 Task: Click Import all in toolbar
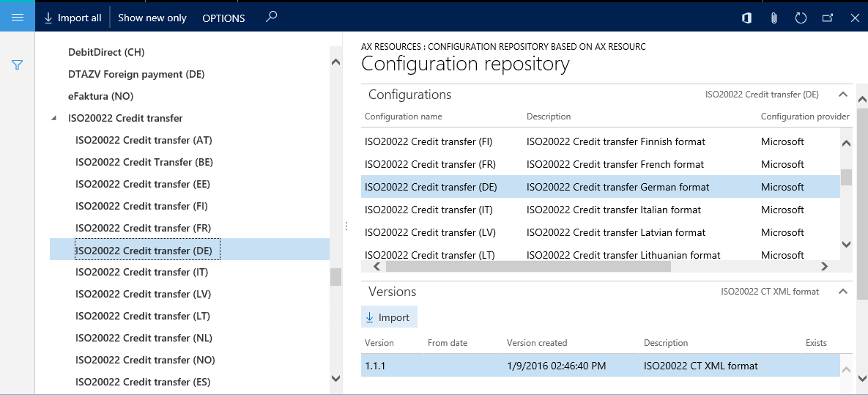click(x=73, y=18)
